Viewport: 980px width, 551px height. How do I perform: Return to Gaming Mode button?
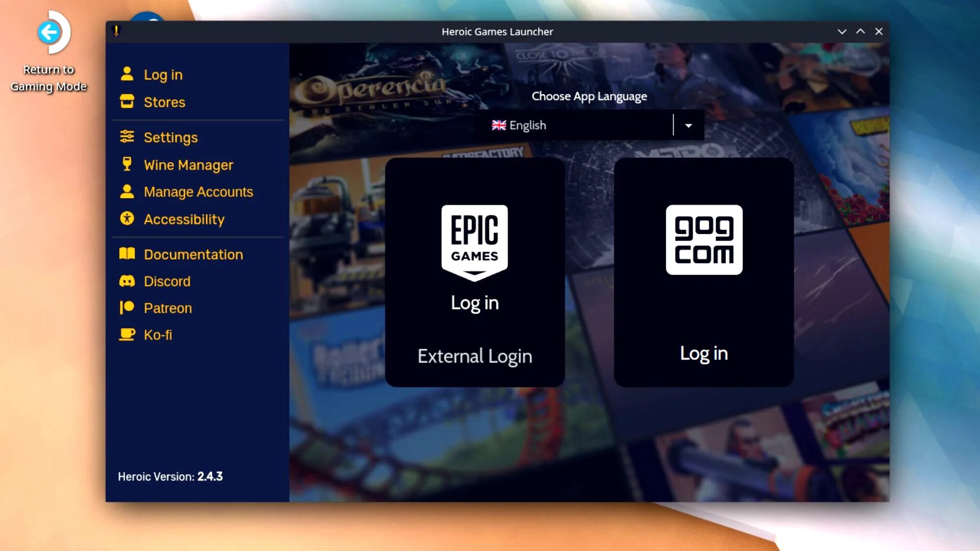(x=50, y=54)
